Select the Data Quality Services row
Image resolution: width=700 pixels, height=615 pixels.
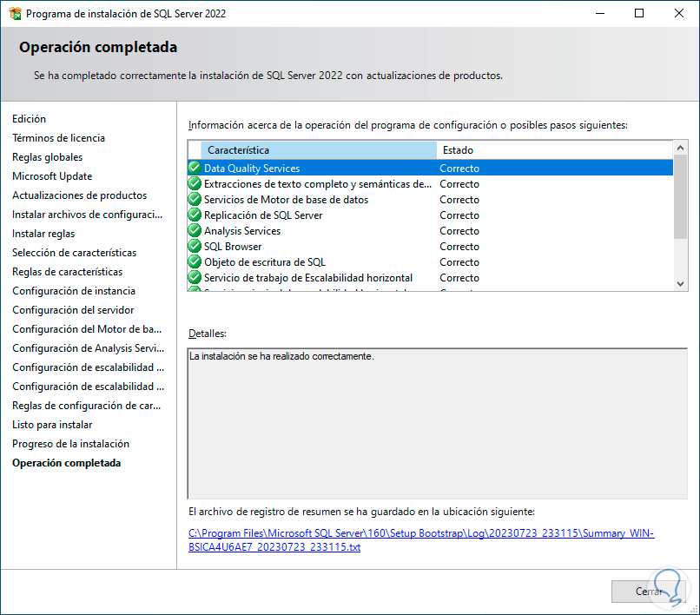click(431, 168)
